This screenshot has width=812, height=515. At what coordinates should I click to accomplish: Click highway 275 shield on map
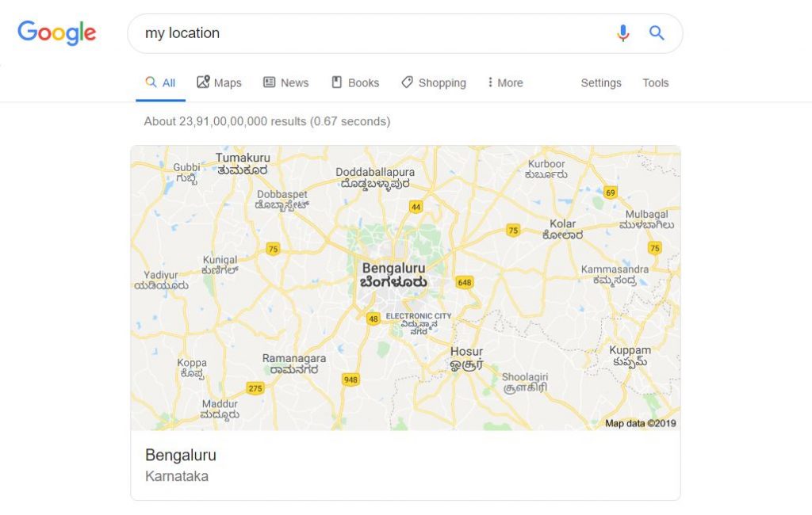click(255, 388)
